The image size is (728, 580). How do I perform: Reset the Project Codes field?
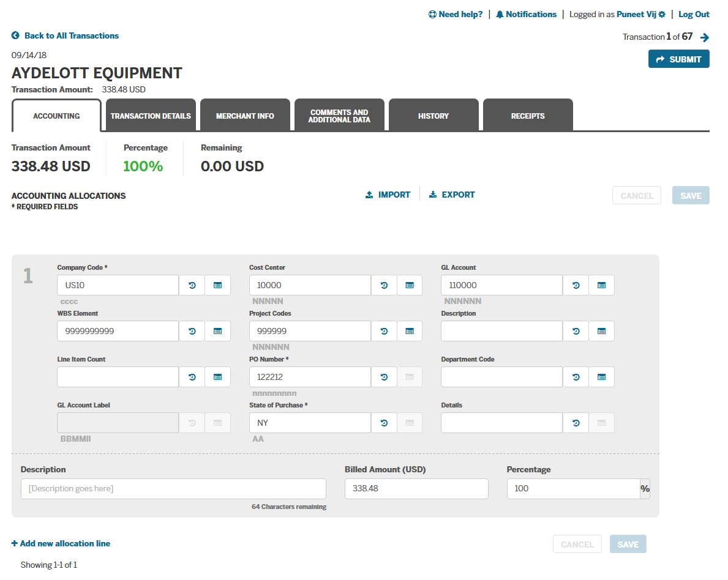pyautogui.click(x=384, y=331)
